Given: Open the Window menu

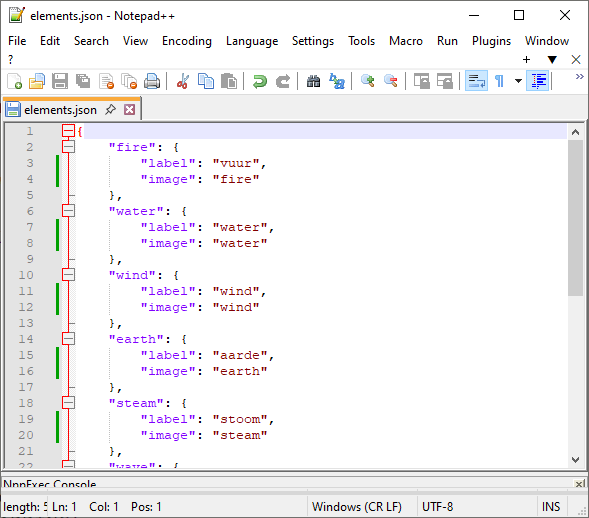Looking at the screenshot, I should [547, 41].
